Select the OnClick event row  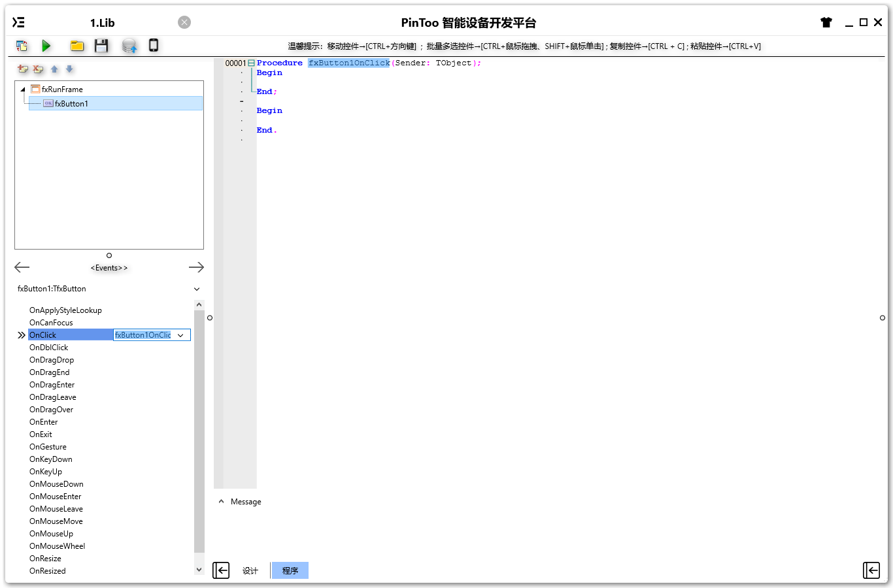pyautogui.click(x=71, y=335)
